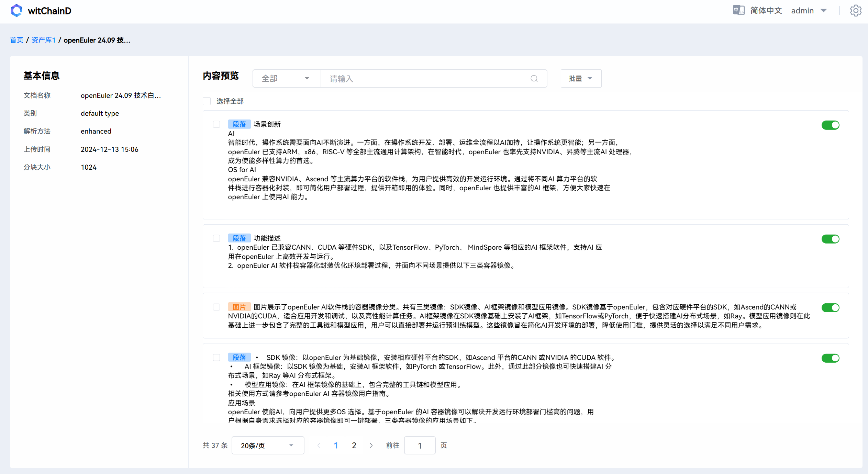Disable the SDK 镜像 chunk switch
This screenshot has height=474, width=868.
tap(830, 358)
